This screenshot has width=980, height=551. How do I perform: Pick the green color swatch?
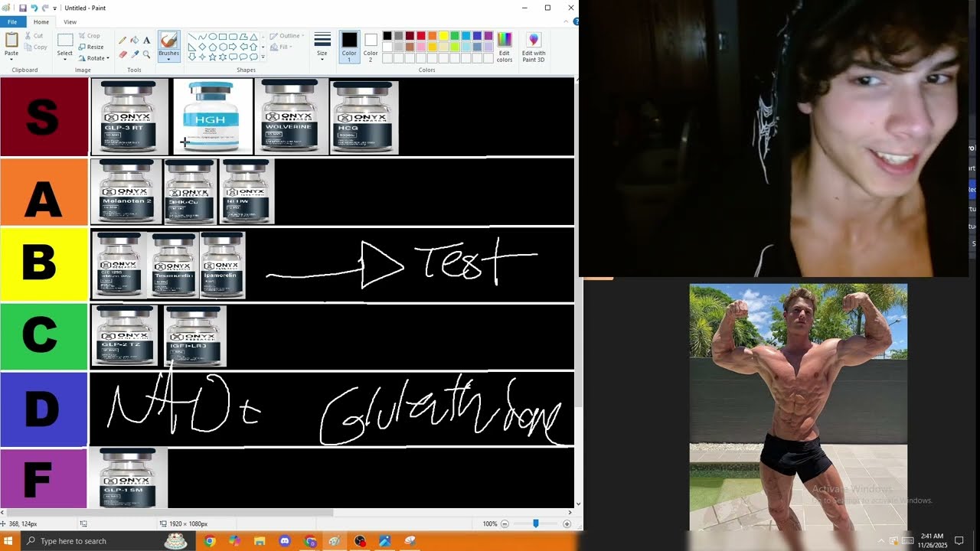click(x=455, y=36)
